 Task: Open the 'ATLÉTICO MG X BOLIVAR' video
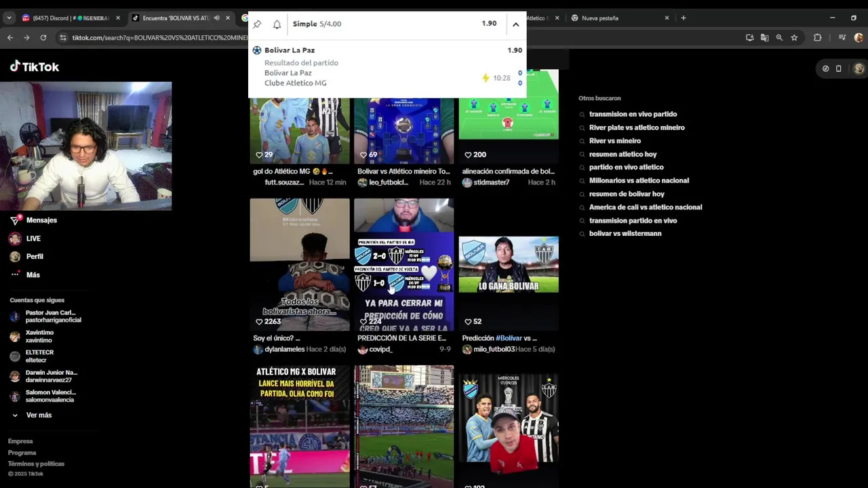300,426
